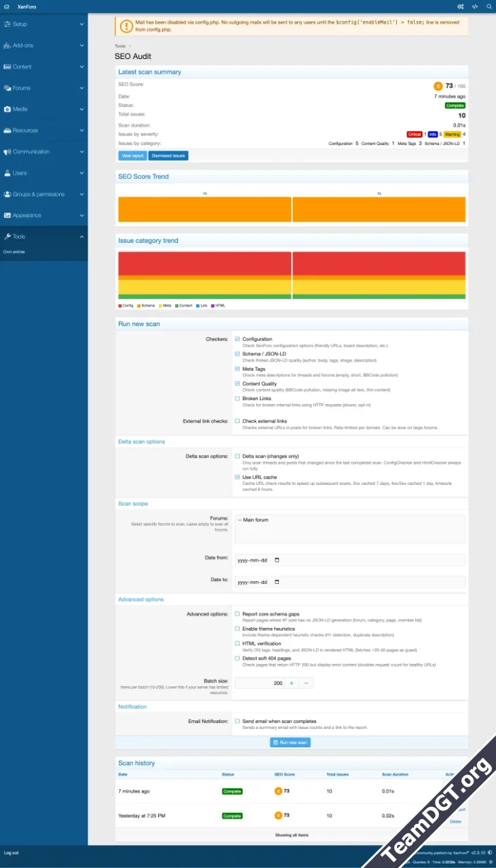Screen dimensions: 496x868
Task: Increase batch size with plus button
Action: (x=292, y=683)
